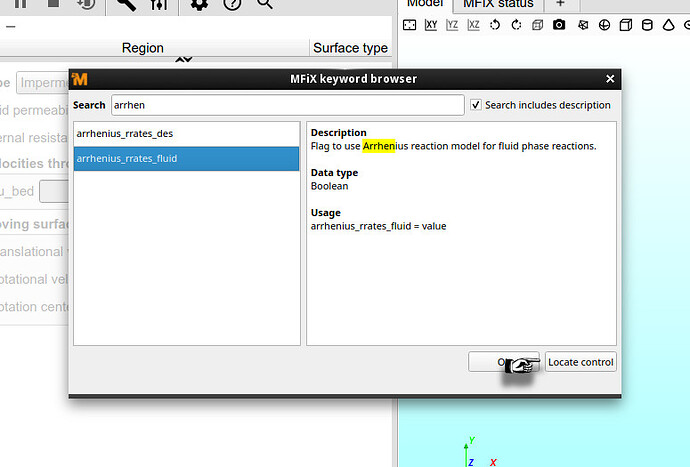Viewport: 690px width, 467px height.
Task: Rotate view counter-clockwise
Action: coord(495,25)
